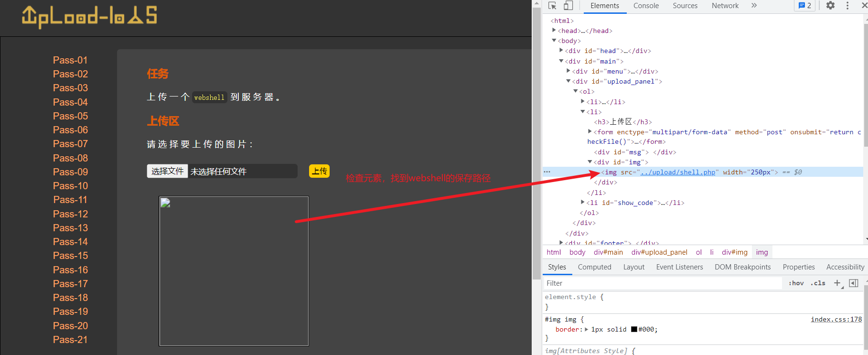Open the DOM Breakpoints pane tab
Image resolution: width=868 pixels, height=355 pixels.
point(742,267)
